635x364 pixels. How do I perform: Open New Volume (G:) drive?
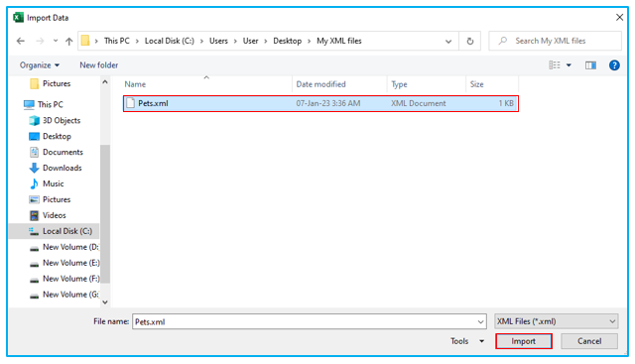(x=63, y=295)
